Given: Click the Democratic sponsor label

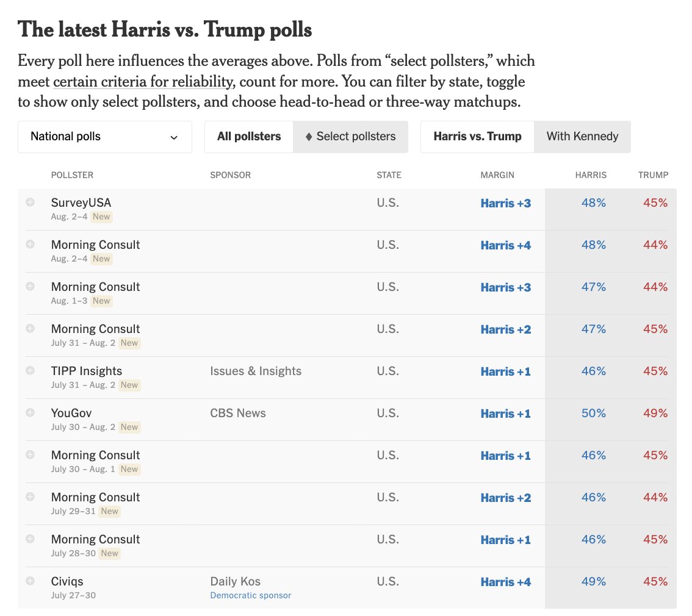Looking at the screenshot, I should click(251, 595).
